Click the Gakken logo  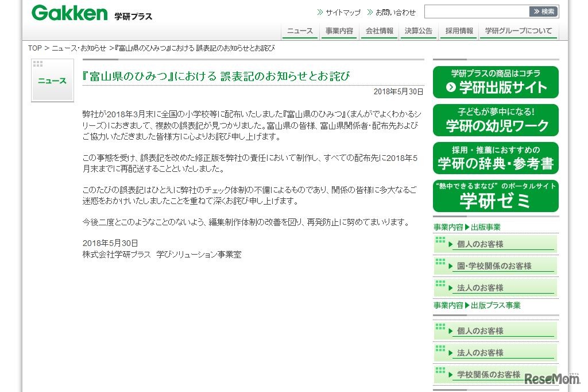pyautogui.click(x=69, y=13)
